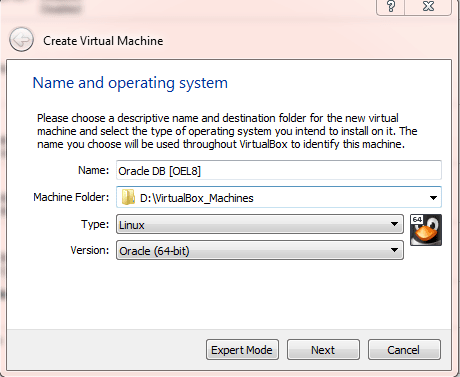Click the Version: label
The height and width of the screenshot is (377, 460).
point(90,250)
